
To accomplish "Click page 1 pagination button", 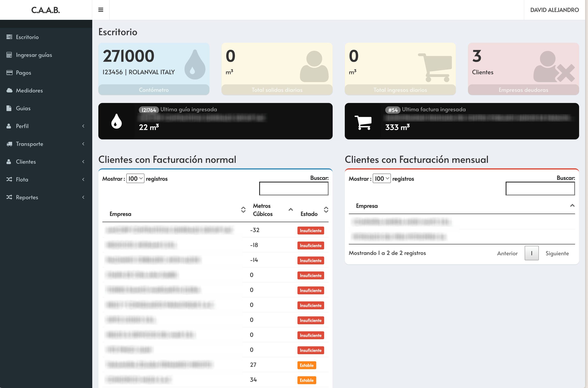I will [x=532, y=253].
